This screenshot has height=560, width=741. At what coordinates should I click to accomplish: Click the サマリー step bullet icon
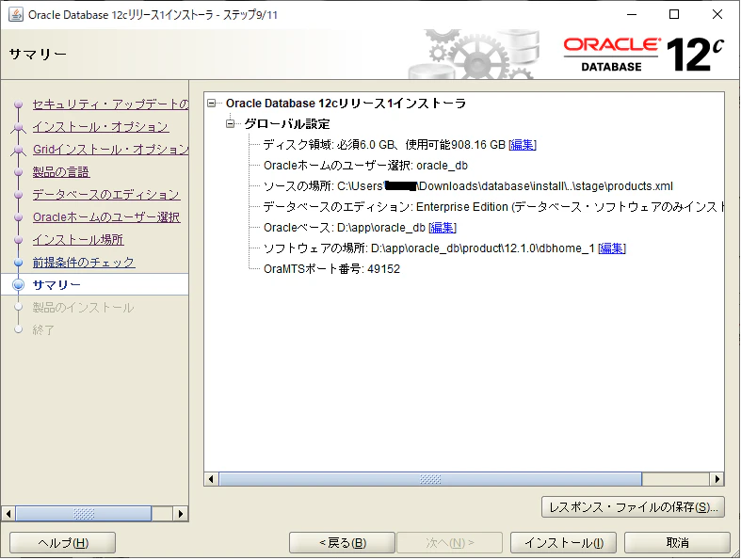point(19,285)
